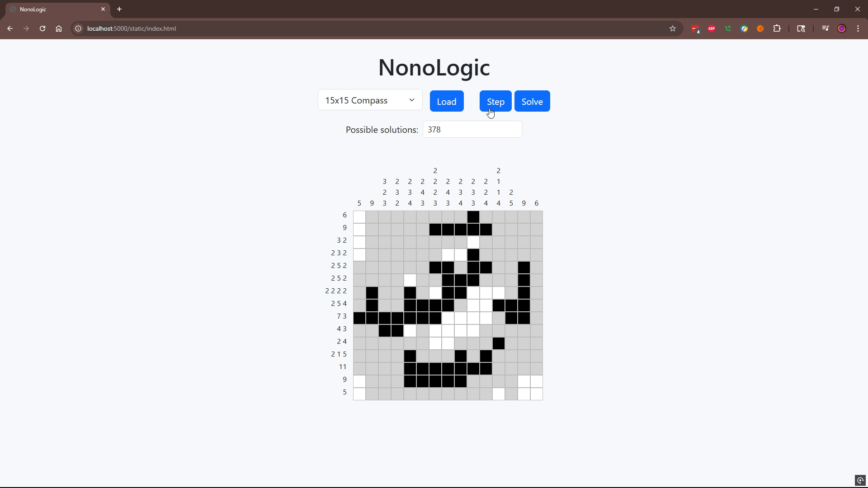Reload the current page

click(x=42, y=28)
